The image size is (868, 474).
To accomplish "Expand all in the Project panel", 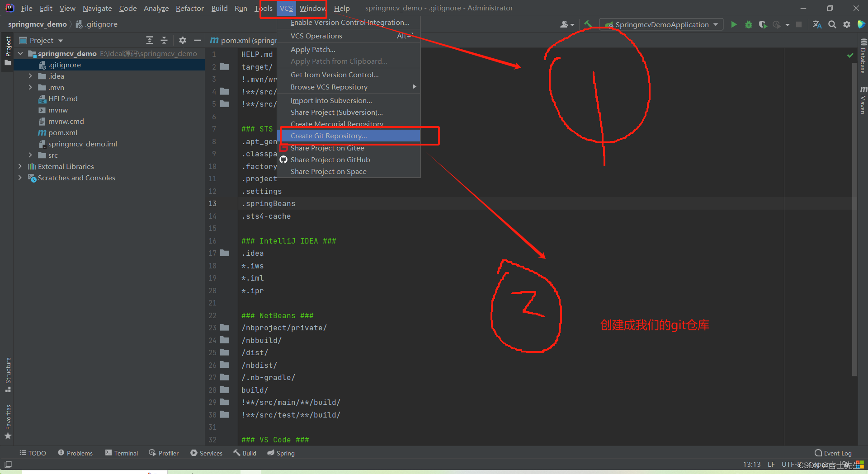I will tap(150, 40).
